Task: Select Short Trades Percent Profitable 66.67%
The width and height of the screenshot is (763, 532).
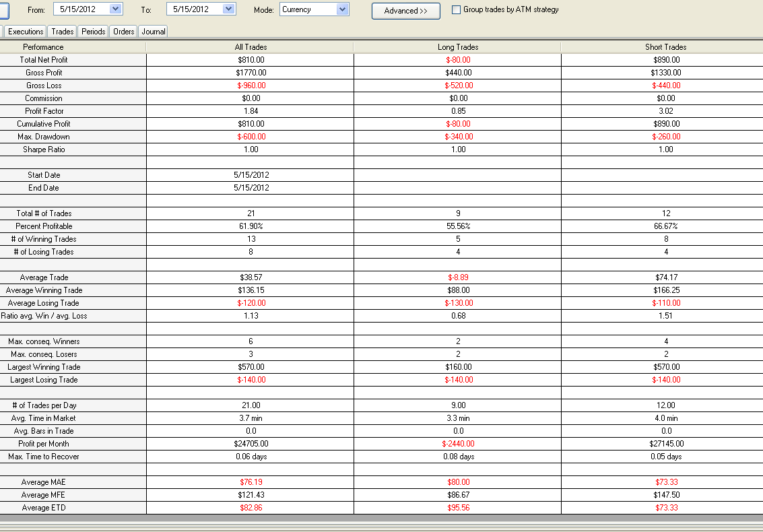Action: click(x=666, y=226)
